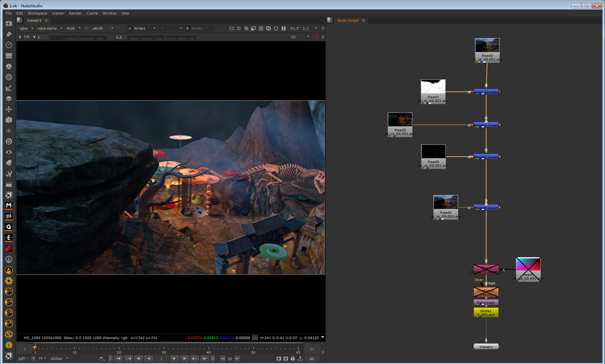Open the 2D view mode dropdown

300,37
